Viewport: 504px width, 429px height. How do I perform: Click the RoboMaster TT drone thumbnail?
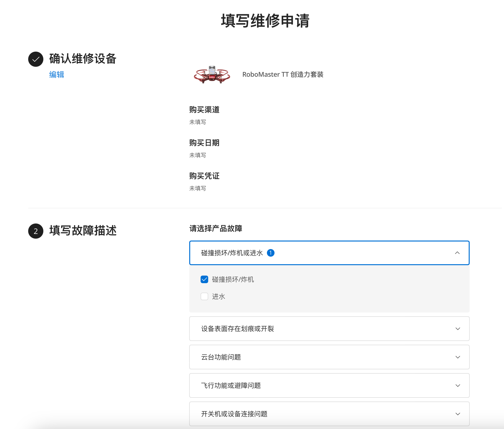pos(212,74)
